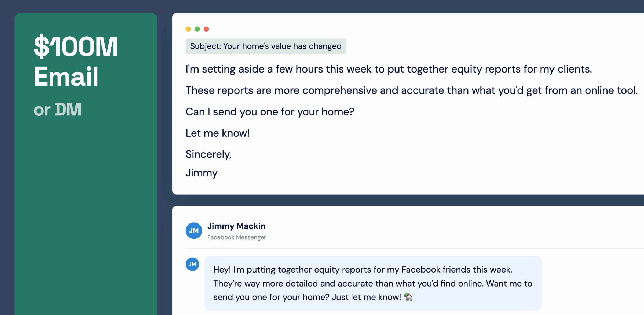Click the first email sentence about equity reports
644x315 pixels.
click(x=389, y=69)
